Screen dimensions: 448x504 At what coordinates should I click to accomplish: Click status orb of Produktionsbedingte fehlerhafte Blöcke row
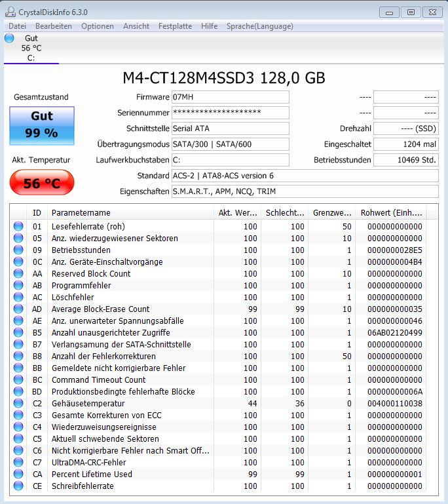coord(18,391)
